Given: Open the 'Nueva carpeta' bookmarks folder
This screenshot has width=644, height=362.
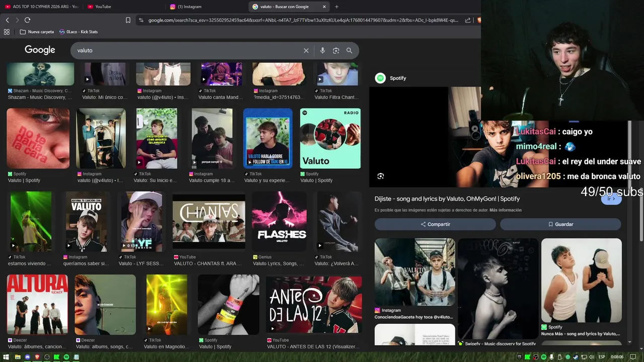Looking at the screenshot, I should click(37, 32).
